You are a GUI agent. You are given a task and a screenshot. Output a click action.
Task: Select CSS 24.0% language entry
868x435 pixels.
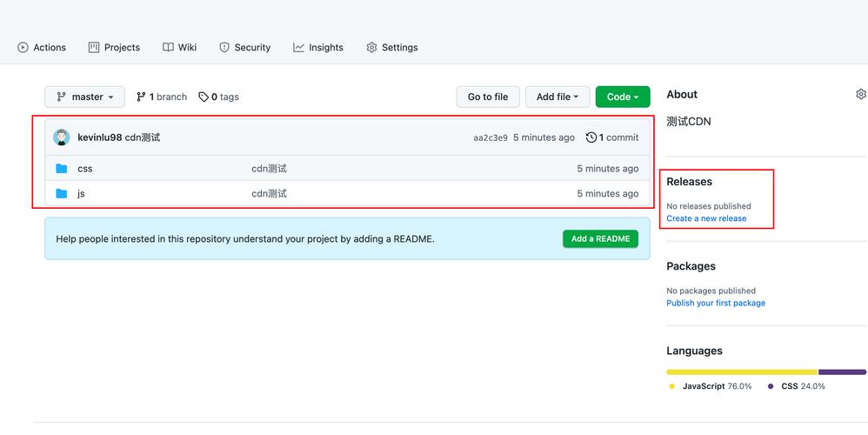(796, 386)
